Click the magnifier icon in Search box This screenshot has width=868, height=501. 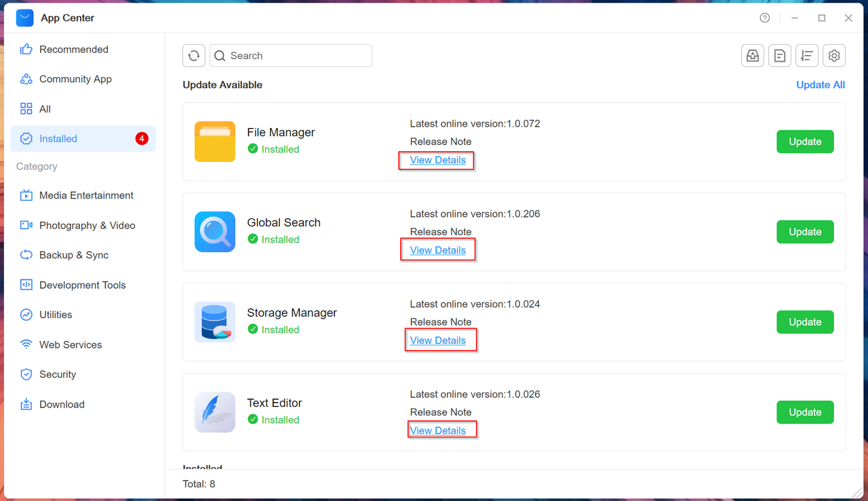click(220, 56)
